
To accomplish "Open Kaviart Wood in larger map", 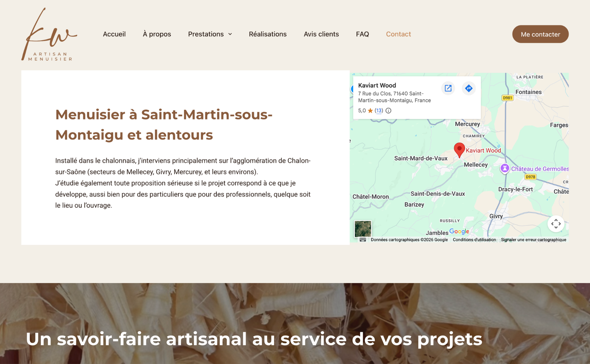I will pos(448,88).
